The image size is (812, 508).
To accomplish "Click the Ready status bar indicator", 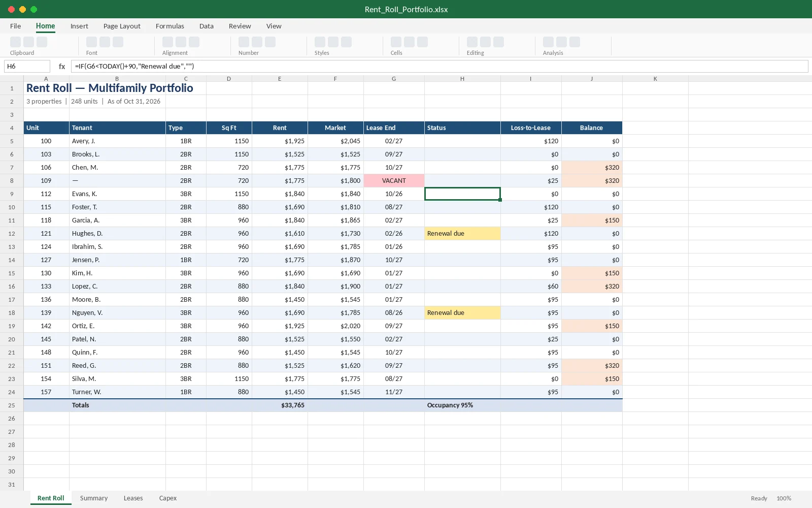I will point(759,498).
